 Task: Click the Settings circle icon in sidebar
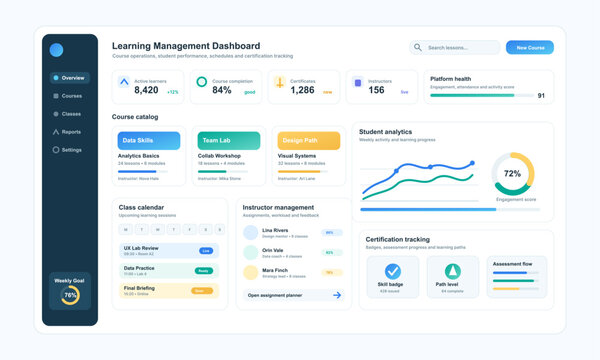[x=56, y=150]
